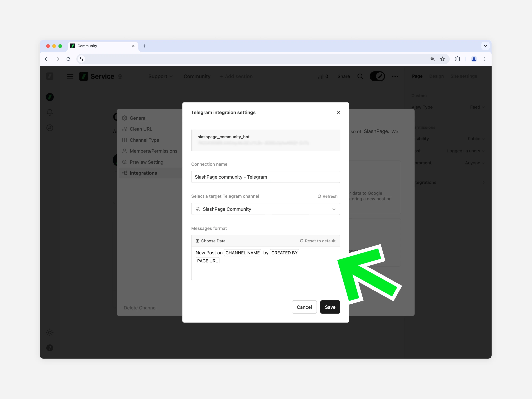532x399 pixels.
Task: Switch to the Design tab
Action: 436,76
